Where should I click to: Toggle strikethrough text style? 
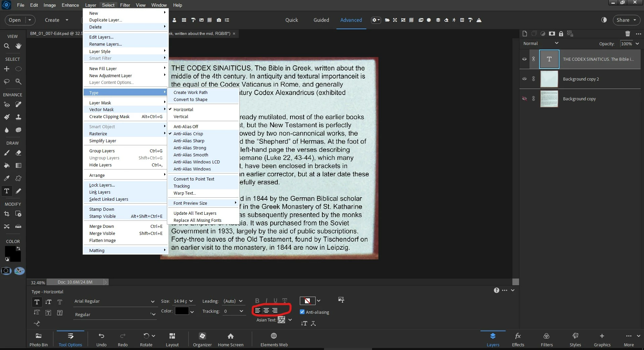[285, 301]
